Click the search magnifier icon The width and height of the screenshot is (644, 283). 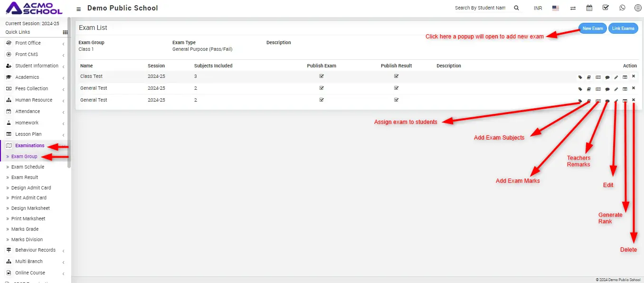pos(517,8)
